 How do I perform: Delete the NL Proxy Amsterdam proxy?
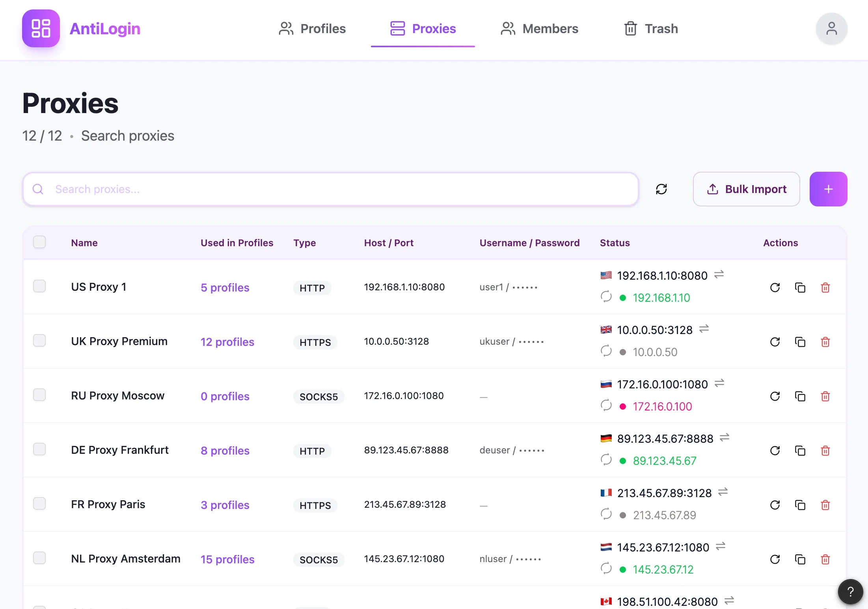pos(825,559)
